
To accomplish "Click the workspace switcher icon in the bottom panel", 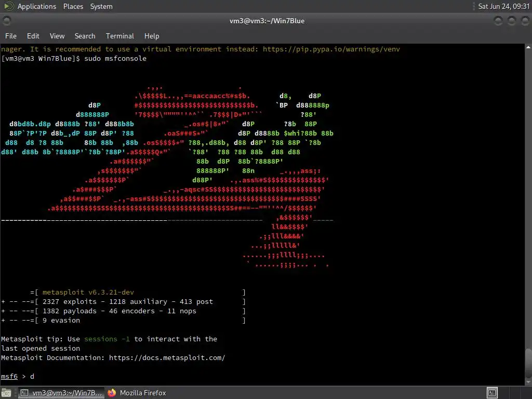I will 492,393.
